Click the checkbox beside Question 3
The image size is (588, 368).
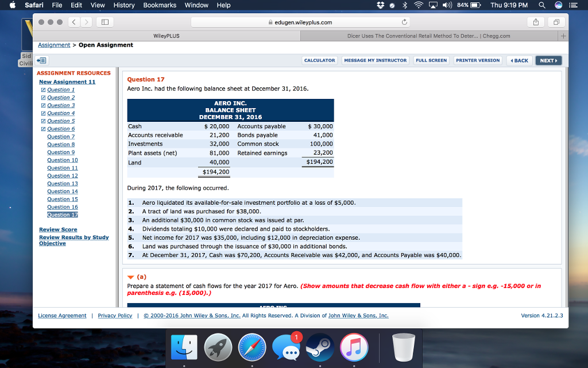43,106
